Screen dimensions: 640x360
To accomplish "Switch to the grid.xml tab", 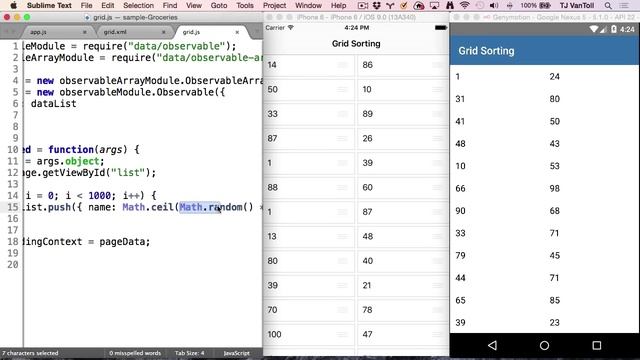I will click(115, 32).
